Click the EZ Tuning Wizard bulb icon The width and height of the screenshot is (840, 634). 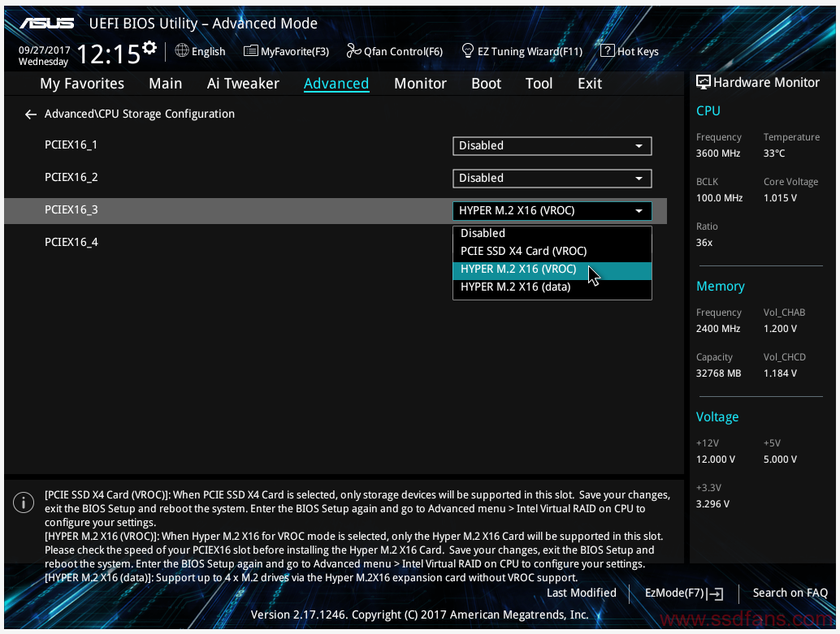click(x=467, y=50)
